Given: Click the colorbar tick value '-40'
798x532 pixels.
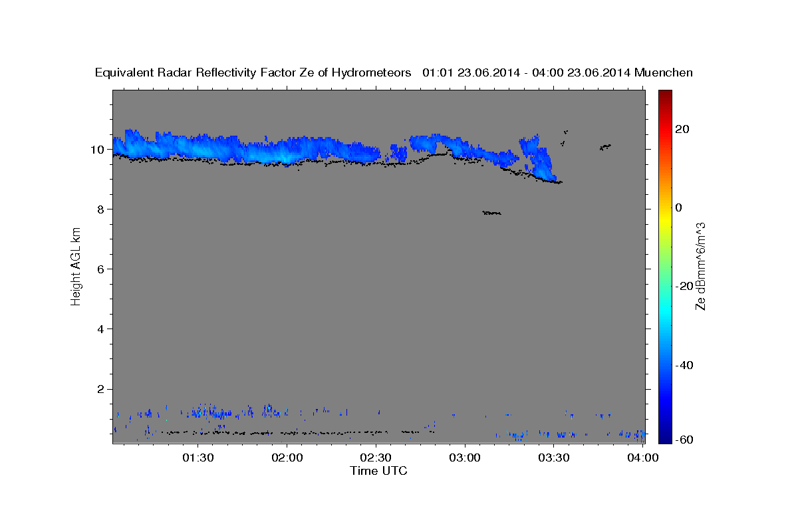Looking at the screenshot, I should [x=685, y=364].
